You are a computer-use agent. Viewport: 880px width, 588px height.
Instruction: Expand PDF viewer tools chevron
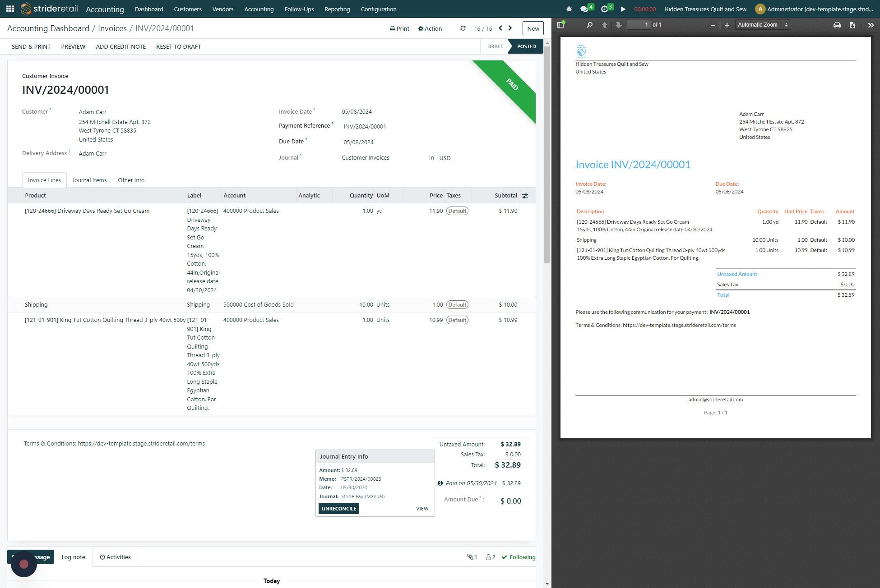coord(871,25)
